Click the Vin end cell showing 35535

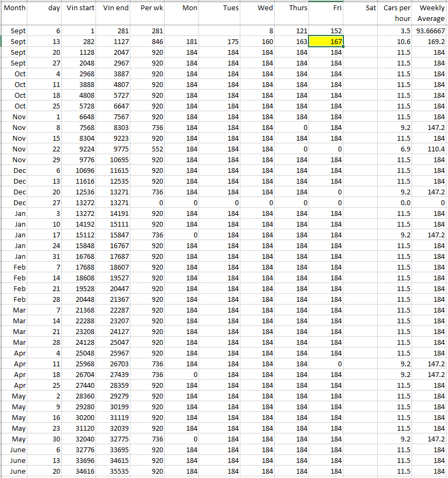tap(115, 472)
